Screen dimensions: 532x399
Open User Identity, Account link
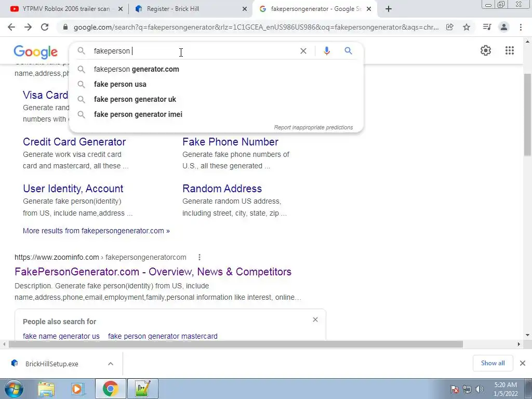click(x=73, y=189)
